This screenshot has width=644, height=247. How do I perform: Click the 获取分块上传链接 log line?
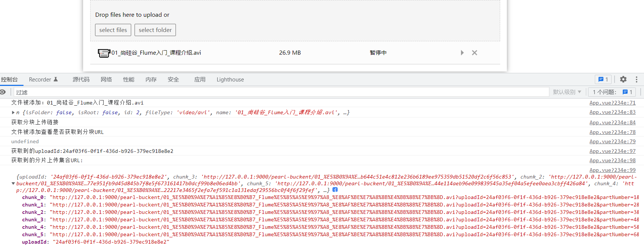[35, 122]
